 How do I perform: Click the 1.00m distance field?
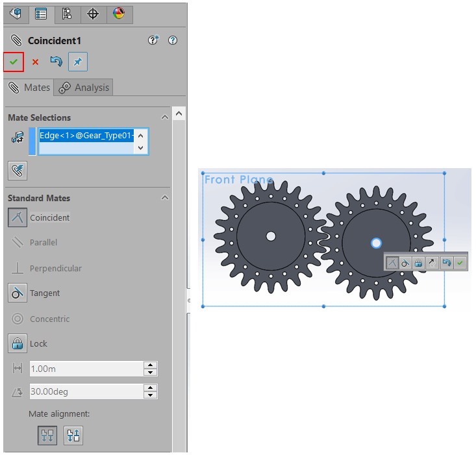tap(86, 369)
